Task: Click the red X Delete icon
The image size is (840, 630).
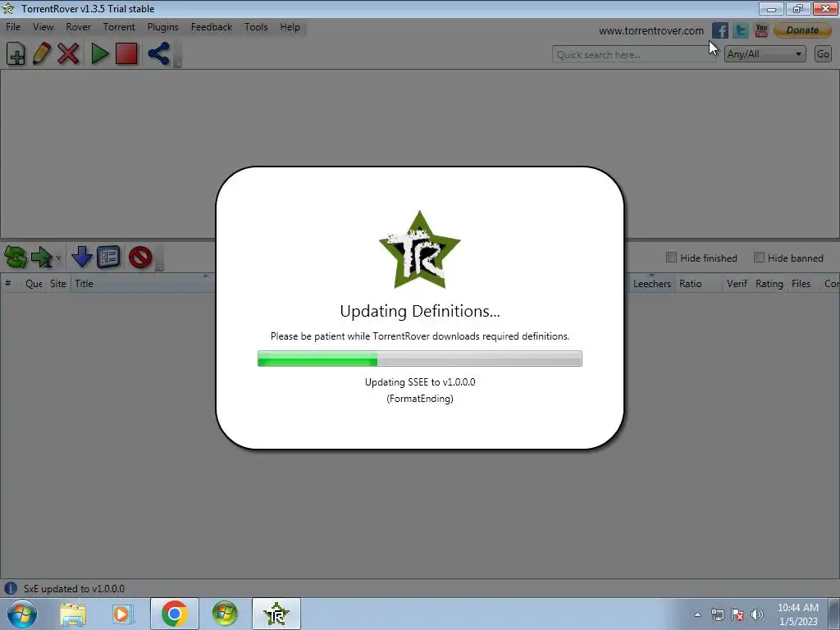Action: click(68, 53)
